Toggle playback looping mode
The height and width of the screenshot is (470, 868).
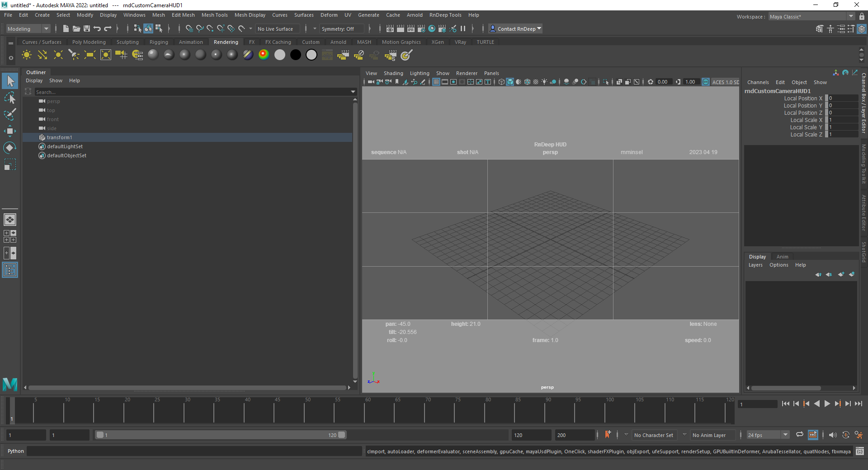(x=799, y=435)
